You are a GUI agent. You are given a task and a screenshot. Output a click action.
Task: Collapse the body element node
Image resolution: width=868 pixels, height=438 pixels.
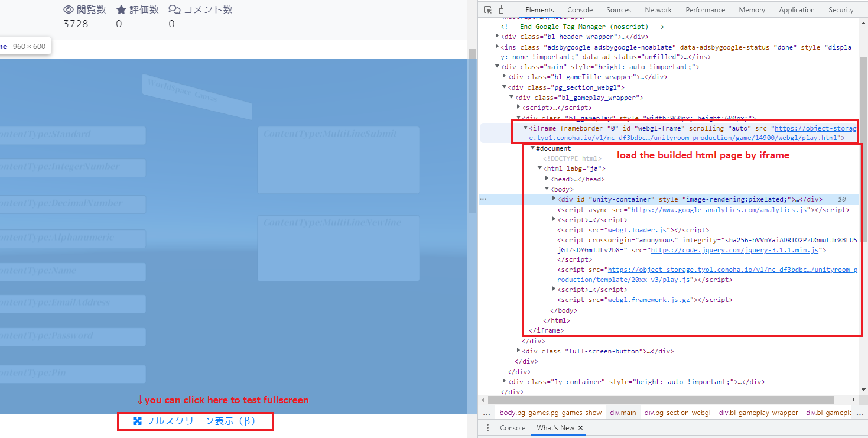[x=547, y=189]
